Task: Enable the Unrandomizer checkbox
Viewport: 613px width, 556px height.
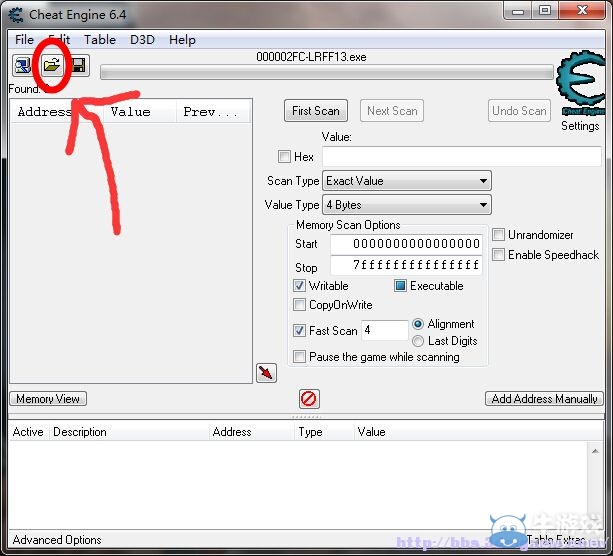Action: pos(498,235)
